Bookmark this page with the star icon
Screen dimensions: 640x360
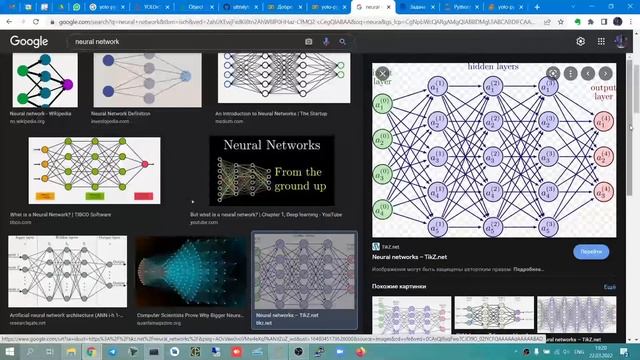pos(561,22)
